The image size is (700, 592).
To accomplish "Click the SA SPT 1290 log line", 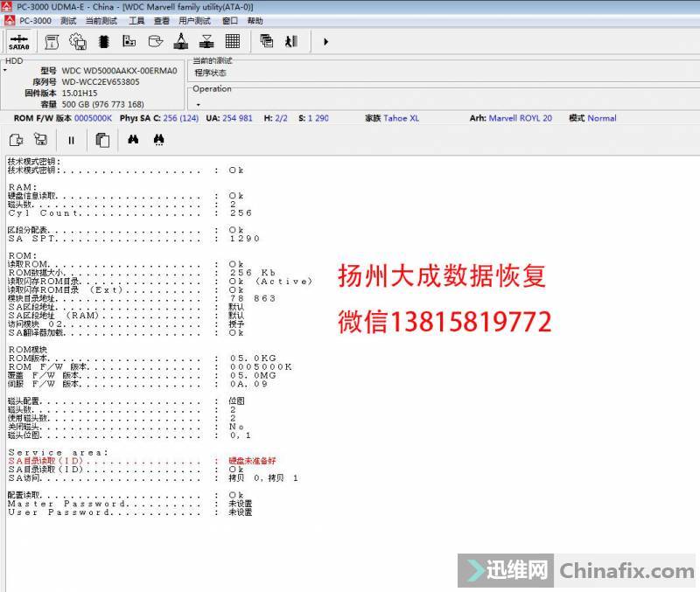I will 134,239.
